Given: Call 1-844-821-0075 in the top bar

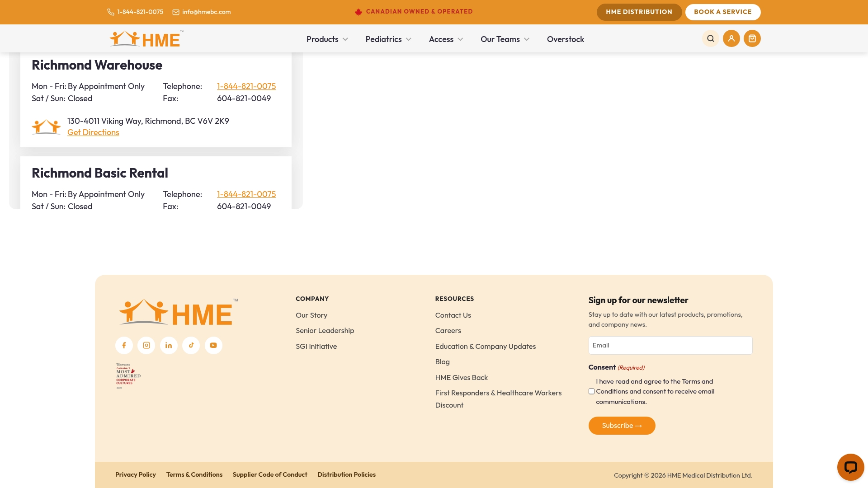Looking at the screenshot, I should click(x=140, y=12).
